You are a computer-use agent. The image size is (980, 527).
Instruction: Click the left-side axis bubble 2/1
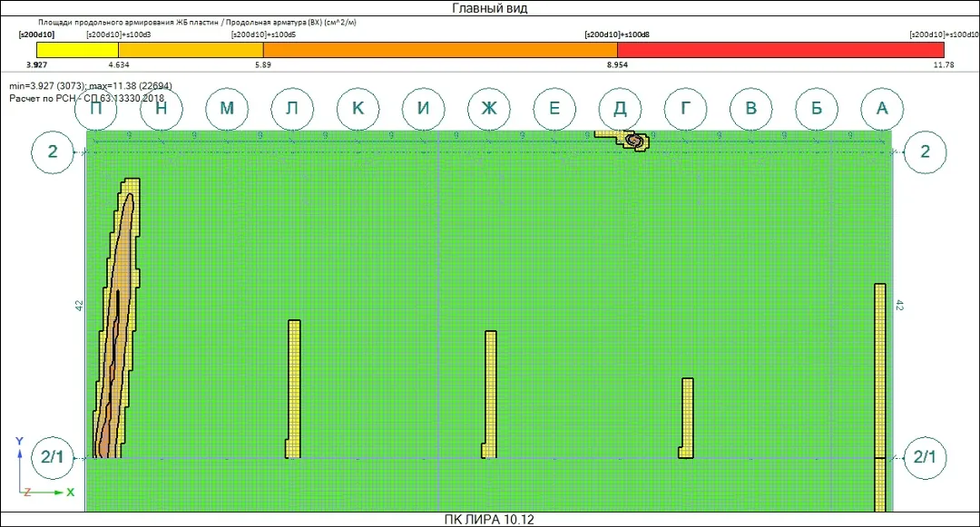point(53,457)
